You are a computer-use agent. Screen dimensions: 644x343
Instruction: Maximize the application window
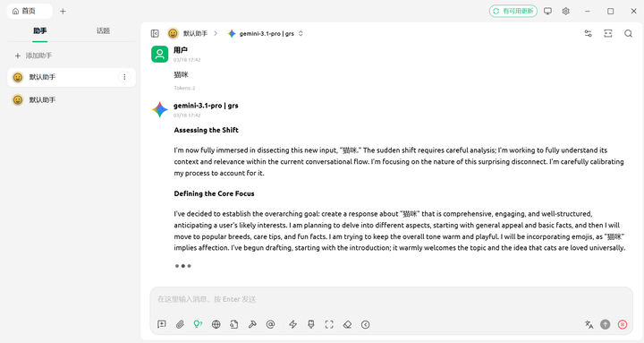click(x=611, y=11)
